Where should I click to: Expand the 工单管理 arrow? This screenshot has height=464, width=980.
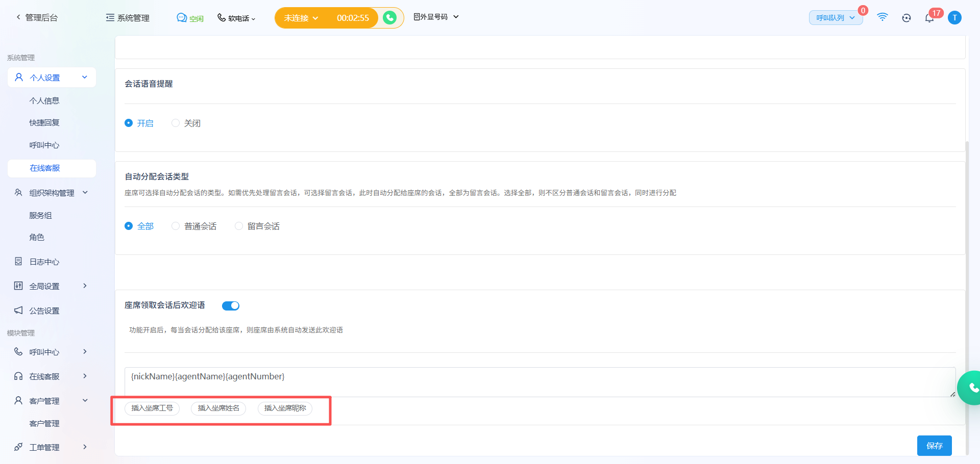pyautogui.click(x=85, y=447)
